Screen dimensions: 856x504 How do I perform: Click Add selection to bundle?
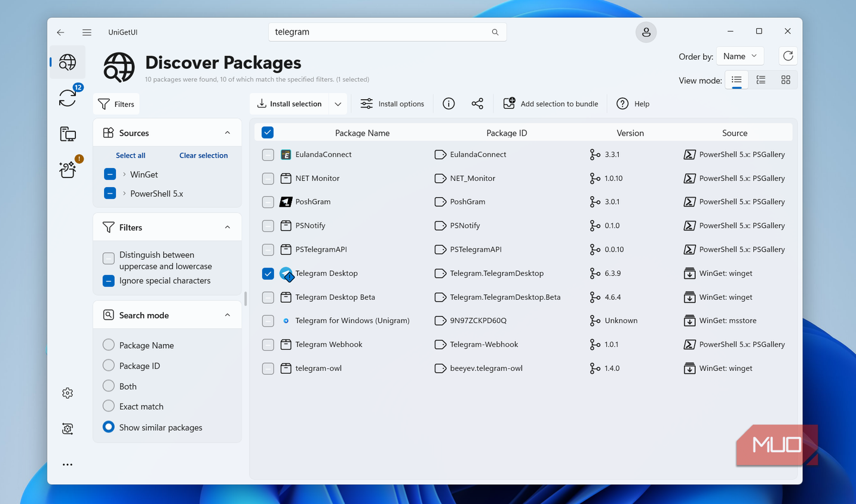[551, 104]
